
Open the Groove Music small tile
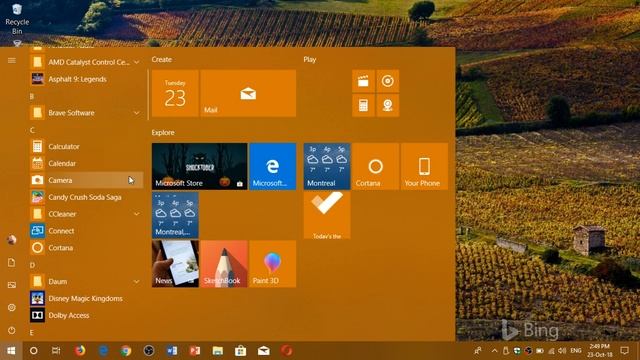click(x=388, y=81)
